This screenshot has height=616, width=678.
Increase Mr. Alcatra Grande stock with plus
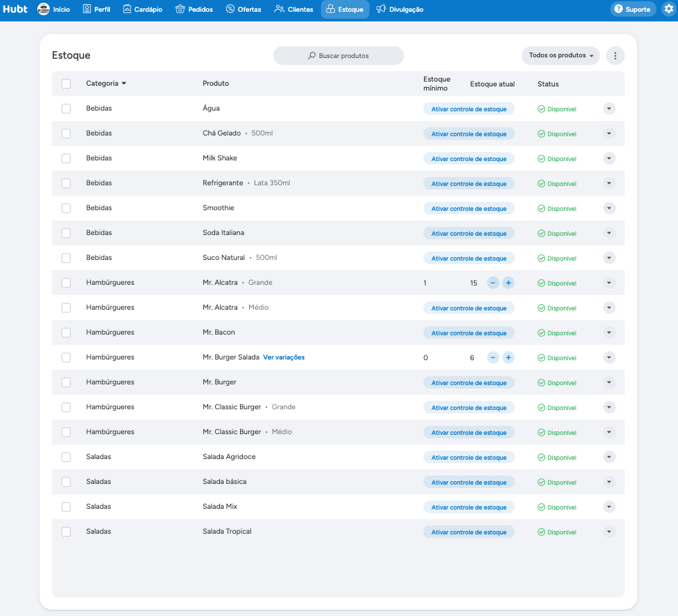pos(508,283)
